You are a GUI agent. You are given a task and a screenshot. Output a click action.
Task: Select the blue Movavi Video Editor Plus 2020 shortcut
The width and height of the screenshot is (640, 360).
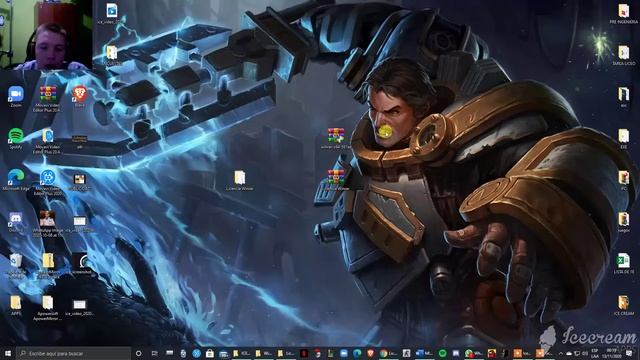click(x=48, y=182)
